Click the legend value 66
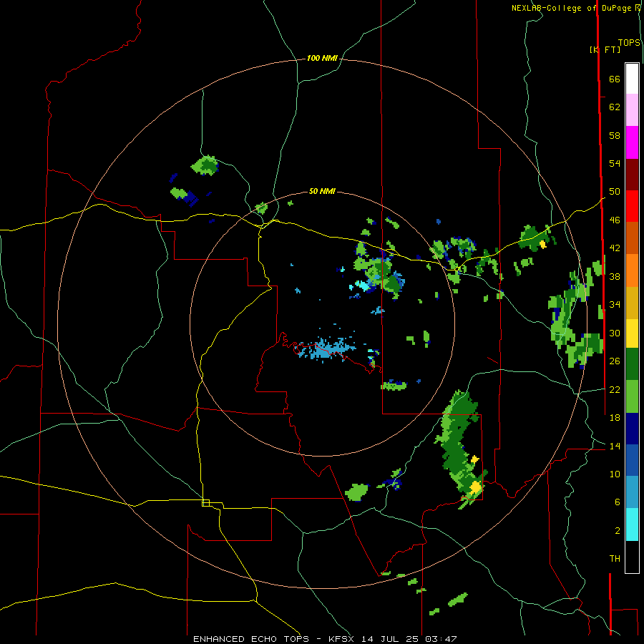The image size is (644, 644). tap(615, 79)
